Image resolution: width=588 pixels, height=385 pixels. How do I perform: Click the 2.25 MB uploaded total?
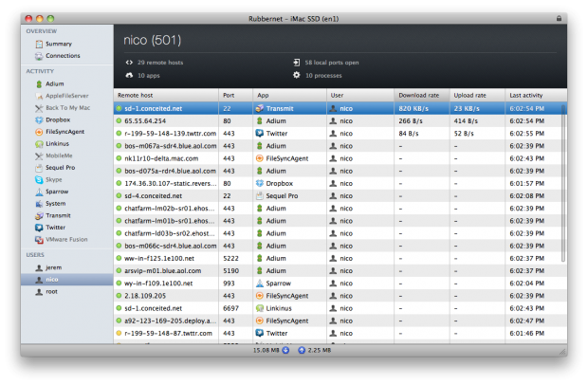pos(320,350)
